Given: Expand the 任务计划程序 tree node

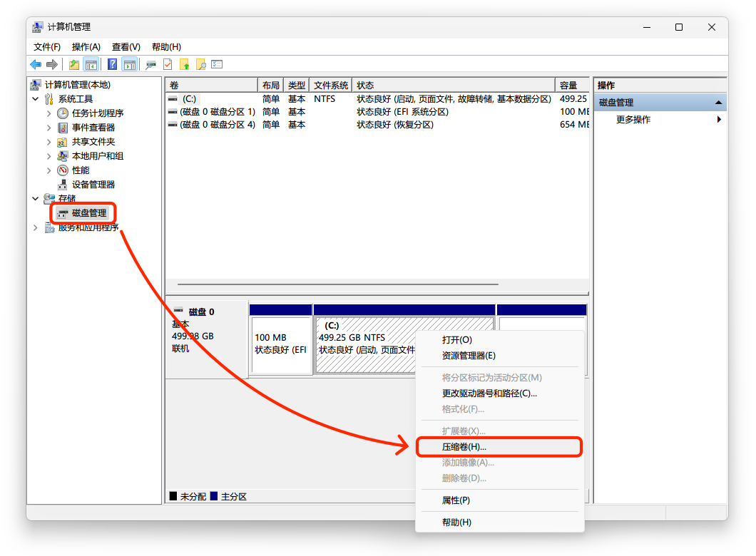Looking at the screenshot, I should [x=48, y=113].
